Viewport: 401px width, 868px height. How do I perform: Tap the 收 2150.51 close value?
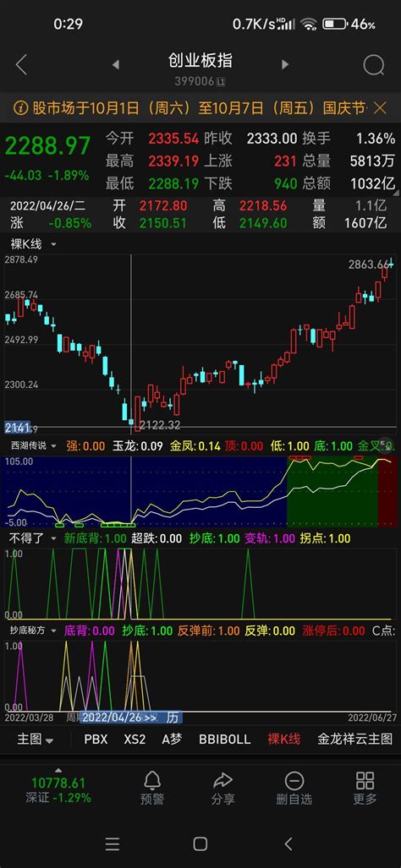click(x=163, y=223)
